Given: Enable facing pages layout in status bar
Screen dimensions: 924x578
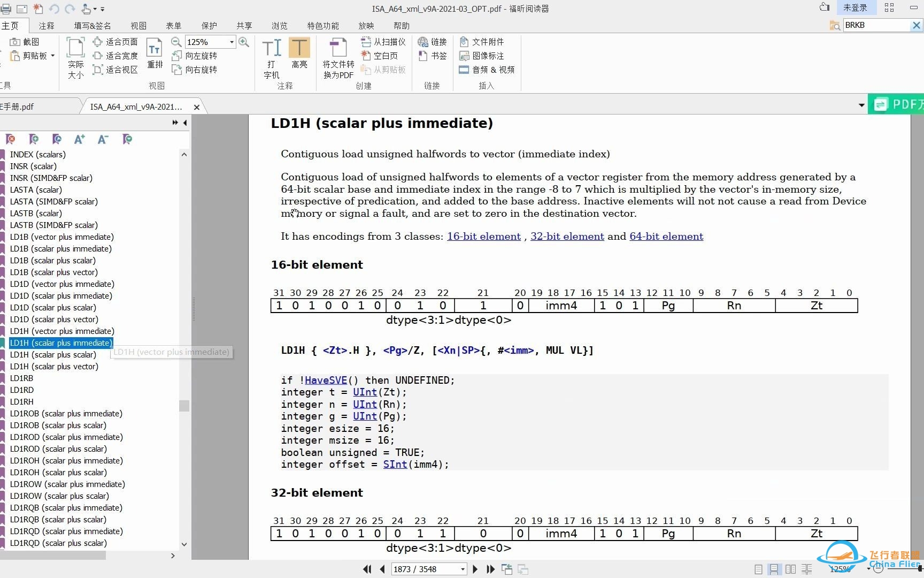Looking at the screenshot, I should pos(790,569).
